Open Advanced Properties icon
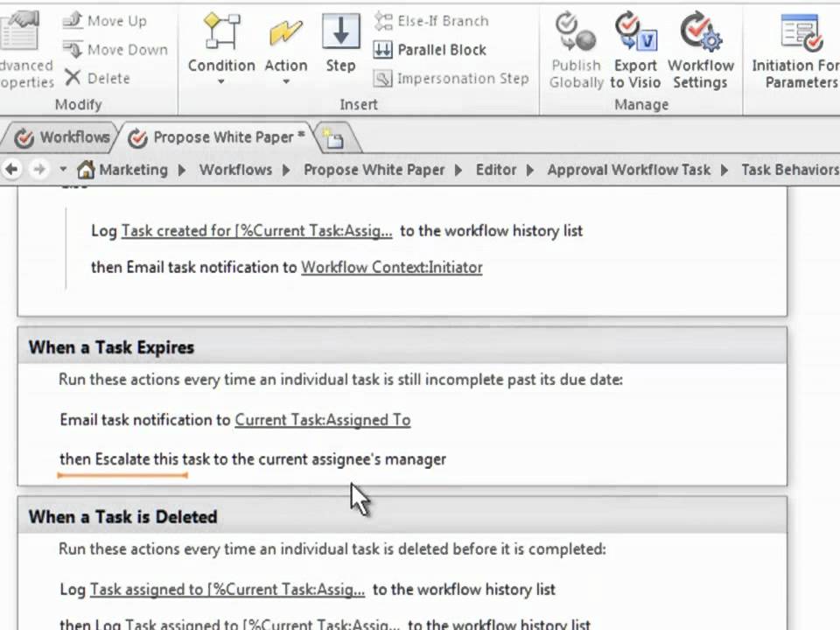The width and height of the screenshot is (840, 630). (20, 30)
